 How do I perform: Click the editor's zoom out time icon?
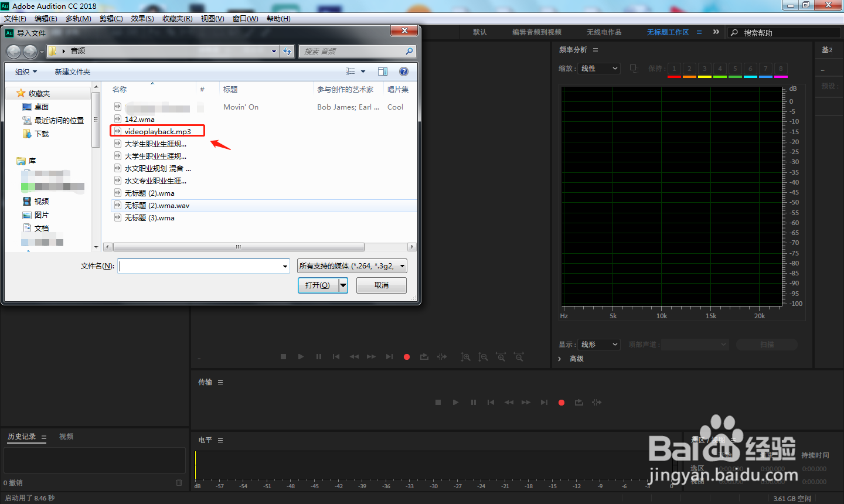coord(519,356)
